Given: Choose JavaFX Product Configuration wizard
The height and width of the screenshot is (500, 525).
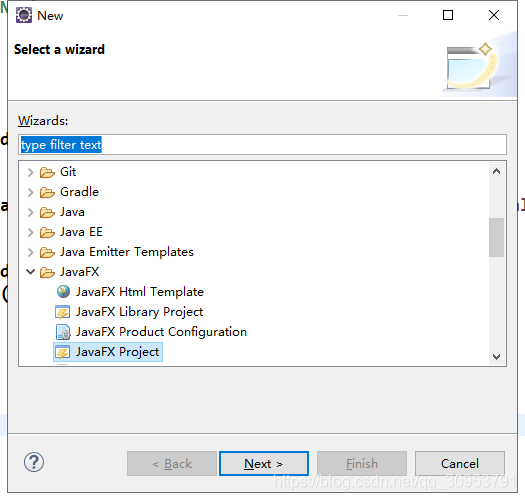Looking at the screenshot, I should pyautogui.click(x=161, y=332).
